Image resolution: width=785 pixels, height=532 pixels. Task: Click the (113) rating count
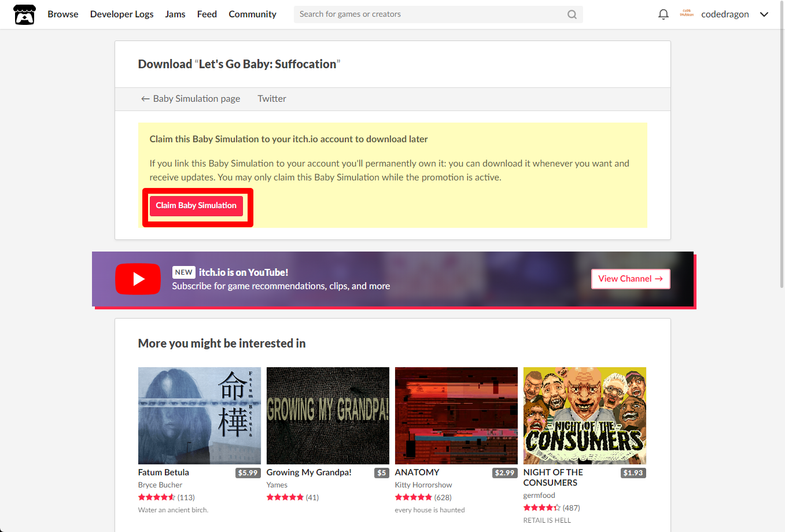point(186,497)
